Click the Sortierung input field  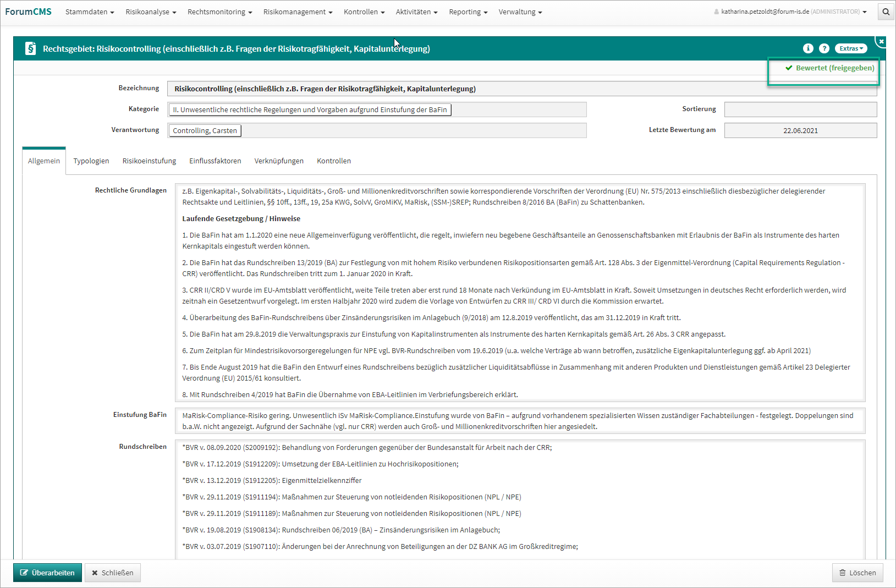pos(800,109)
